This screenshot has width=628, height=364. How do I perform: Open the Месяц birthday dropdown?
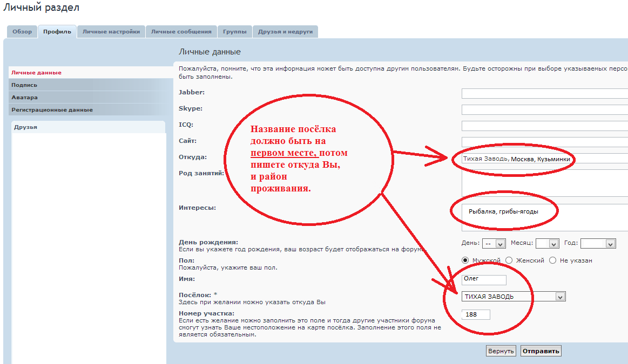547,243
